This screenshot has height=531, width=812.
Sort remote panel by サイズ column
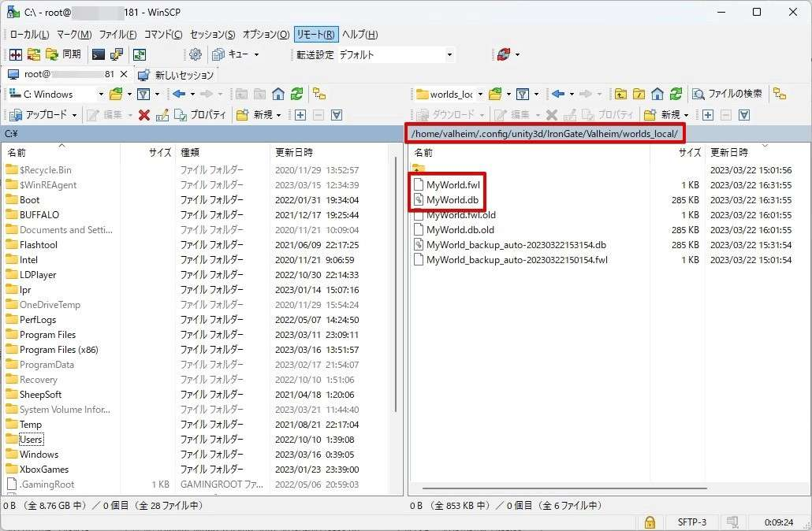coord(677,152)
